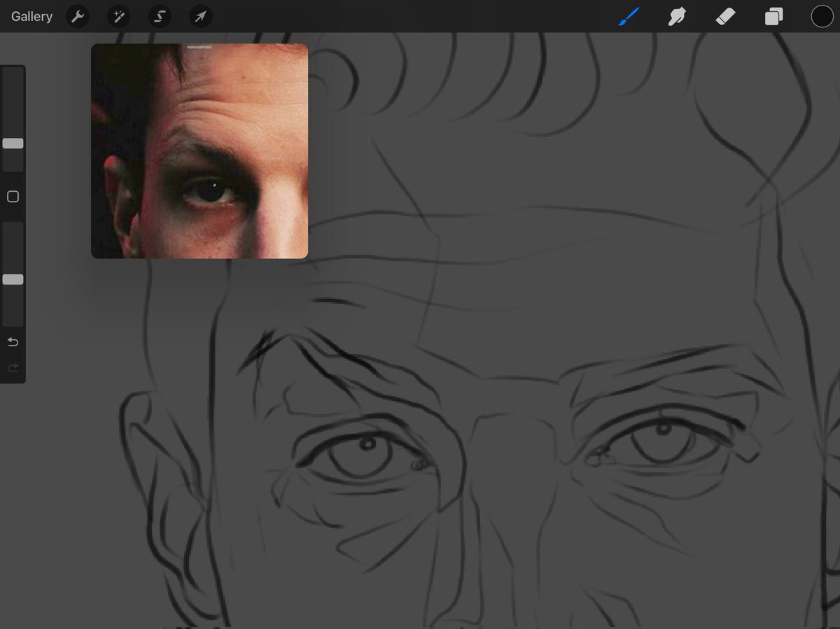
Task: Activate the Selection tool
Action: [160, 16]
